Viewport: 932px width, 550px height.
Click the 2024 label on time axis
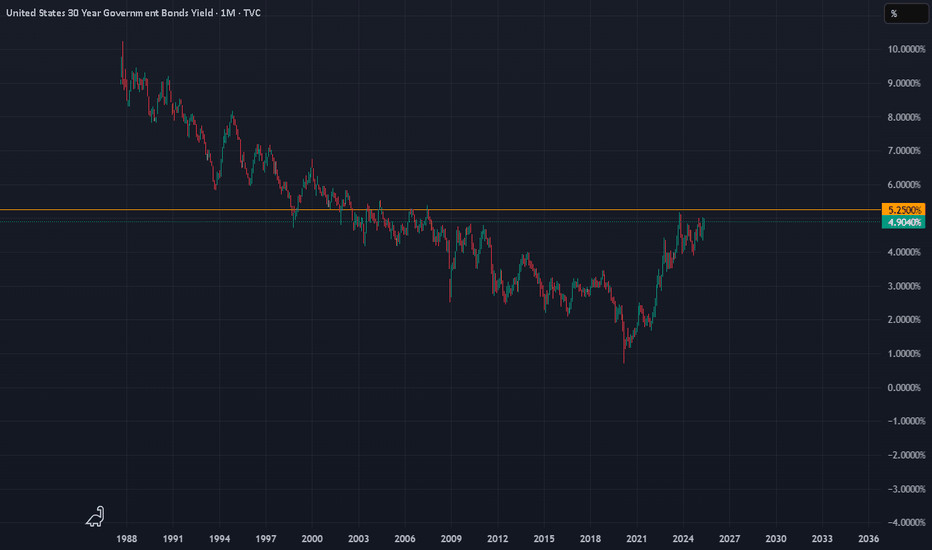point(683,538)
